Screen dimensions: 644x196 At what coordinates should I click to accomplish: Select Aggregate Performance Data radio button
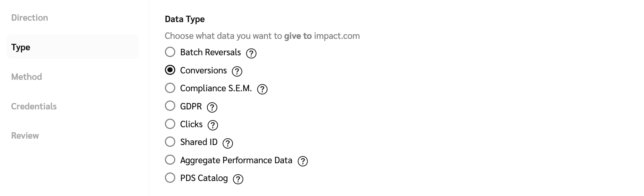coord(170,160)
